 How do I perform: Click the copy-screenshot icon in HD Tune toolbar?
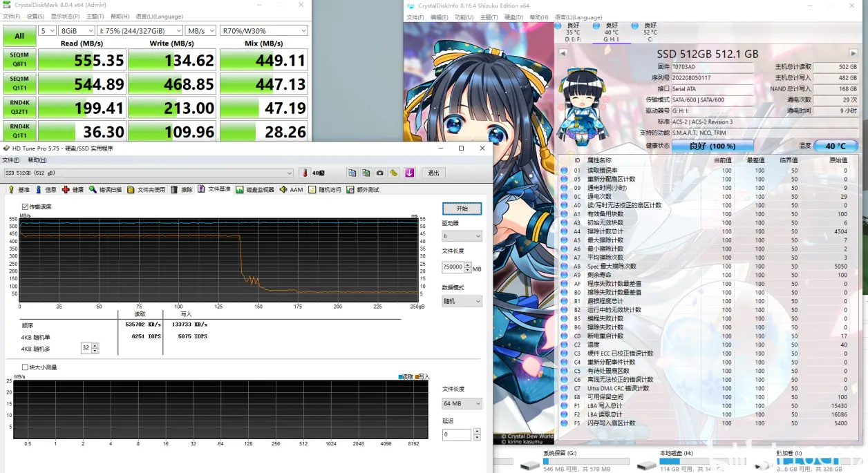[x=366, y=173]
